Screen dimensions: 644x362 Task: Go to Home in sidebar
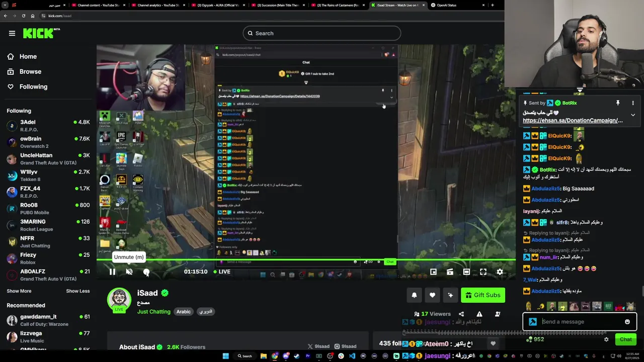click(28, 56)
